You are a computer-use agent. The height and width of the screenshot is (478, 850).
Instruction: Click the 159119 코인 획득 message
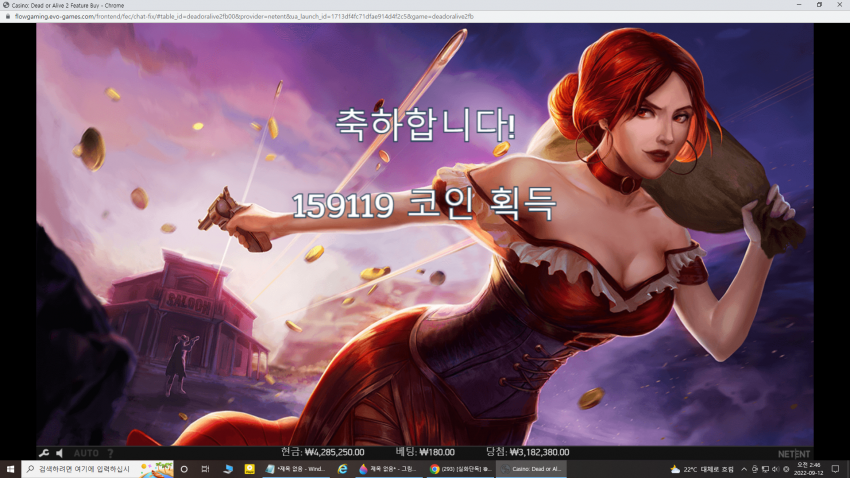click(x=424, y=204)
